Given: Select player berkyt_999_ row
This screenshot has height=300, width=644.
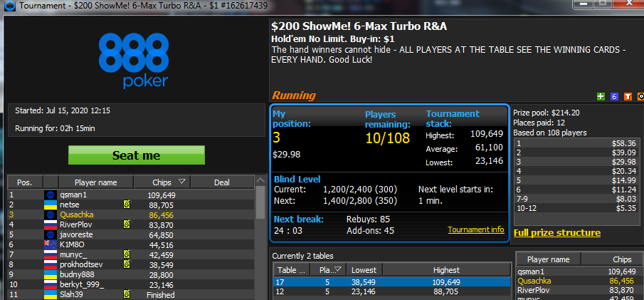Looking at the screenshot, I should pyautogui.click(x=131, y=284).
